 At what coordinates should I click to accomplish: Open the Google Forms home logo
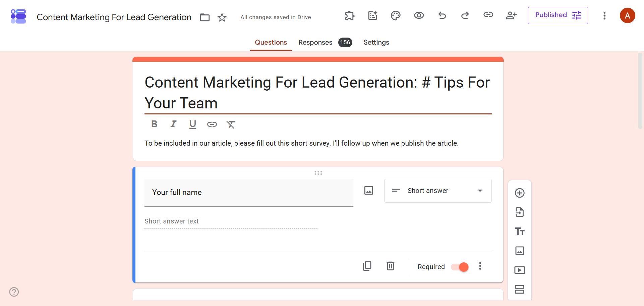pos(18,16)
